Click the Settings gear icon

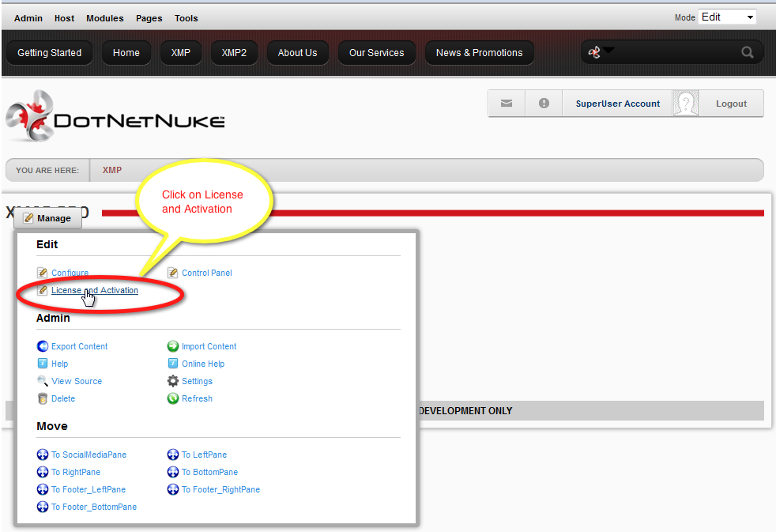click(173, 380)
